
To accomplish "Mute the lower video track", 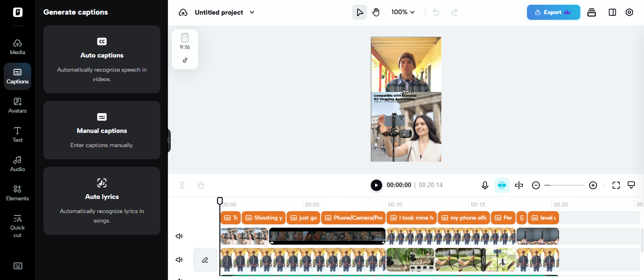I will 179,260.
